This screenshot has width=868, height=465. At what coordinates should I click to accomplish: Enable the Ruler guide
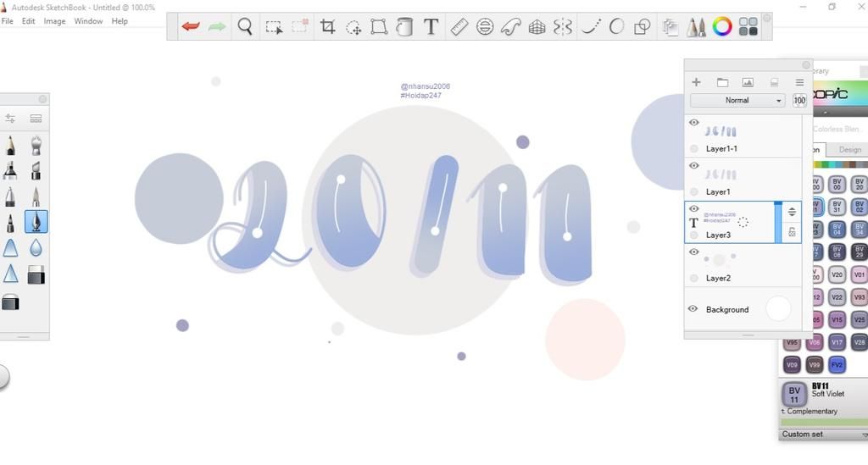click(459, 26)
